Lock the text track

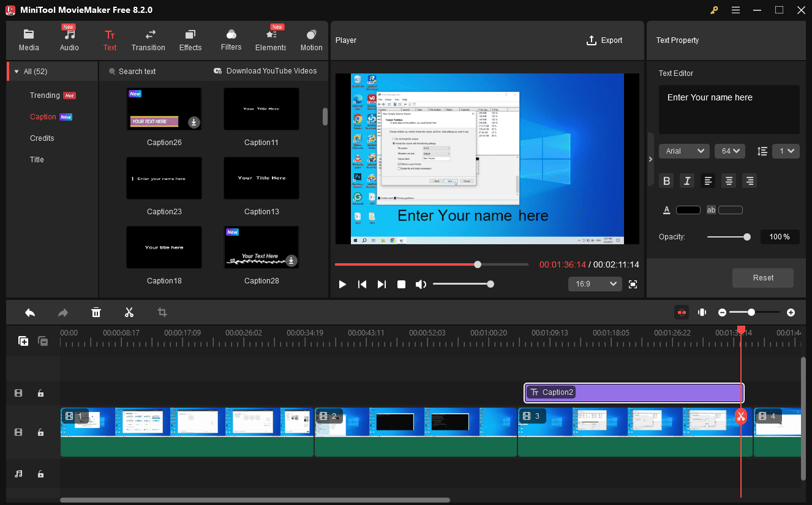pos(40,393)
